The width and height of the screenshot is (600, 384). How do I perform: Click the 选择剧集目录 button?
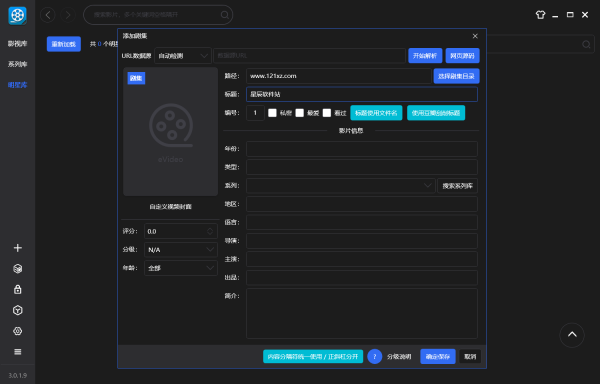(456, 76)
